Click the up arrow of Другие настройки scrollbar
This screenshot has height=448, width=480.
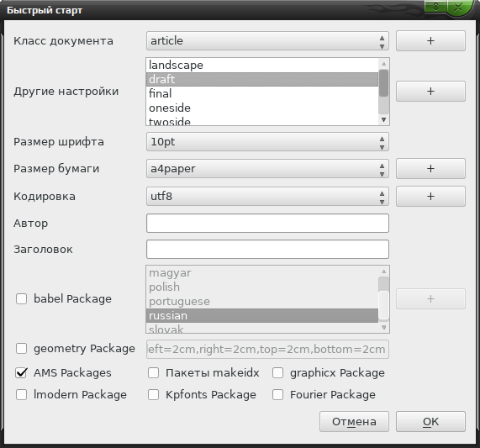[x=383, y=64]
